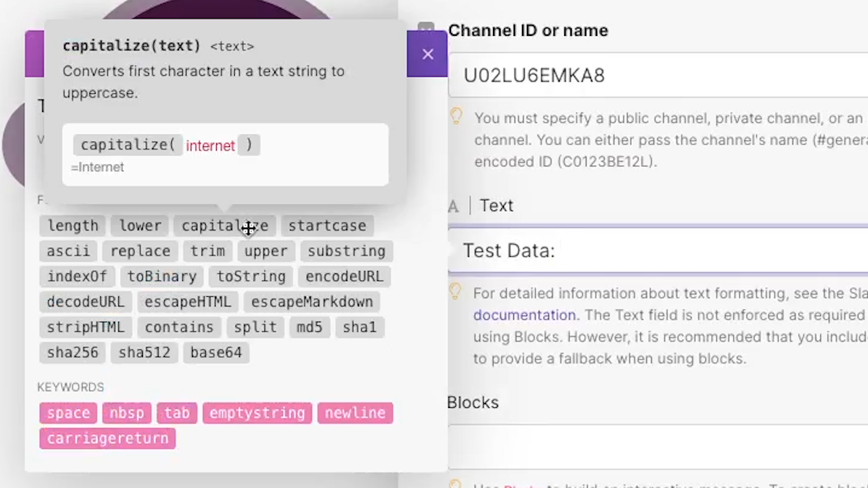This screenshot has height=488, width=868.
Task: Open the Slack formatting documentation link
Action: [524, 315]
